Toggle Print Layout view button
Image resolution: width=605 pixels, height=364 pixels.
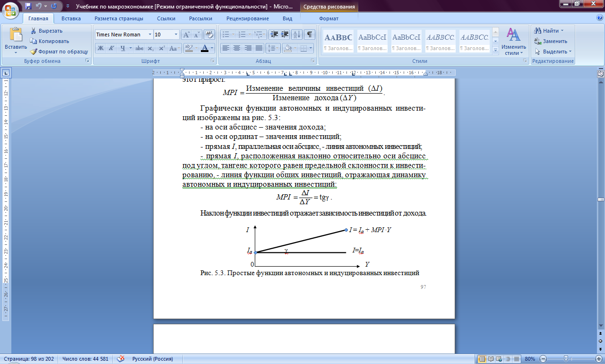tap(482, 359)
